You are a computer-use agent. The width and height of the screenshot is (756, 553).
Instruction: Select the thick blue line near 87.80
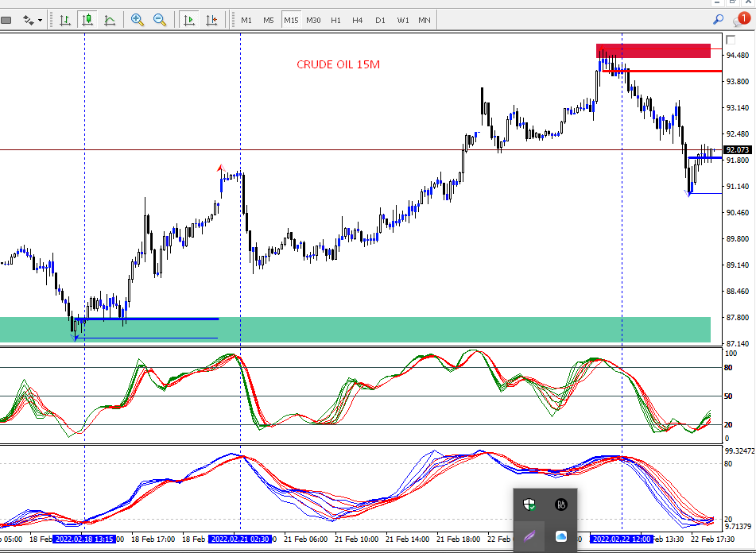146,319
